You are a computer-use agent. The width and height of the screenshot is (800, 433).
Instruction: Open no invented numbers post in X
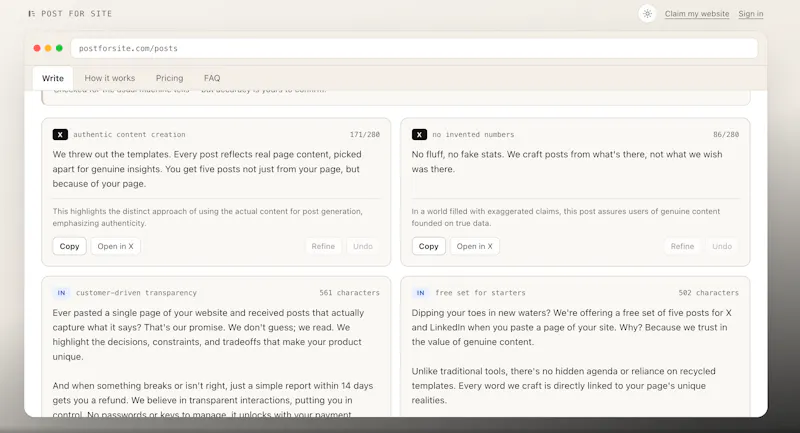(x=474, y=246)
